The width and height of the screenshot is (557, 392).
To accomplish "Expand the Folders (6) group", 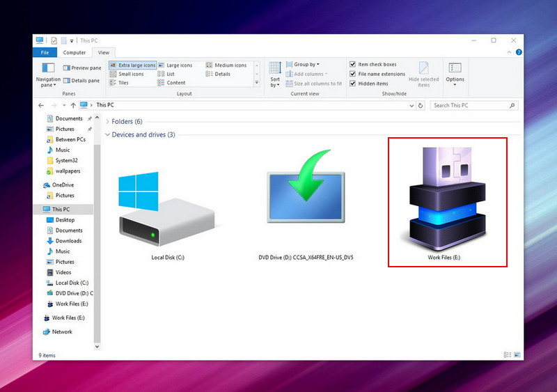I will click(108, 122).
